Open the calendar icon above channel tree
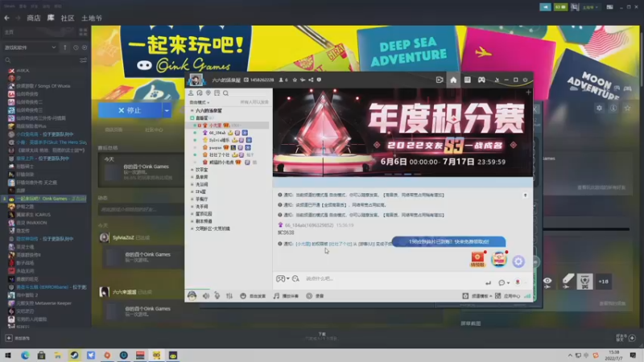The width and height of the screenshot is (644, 362). [x=217, y=93]
